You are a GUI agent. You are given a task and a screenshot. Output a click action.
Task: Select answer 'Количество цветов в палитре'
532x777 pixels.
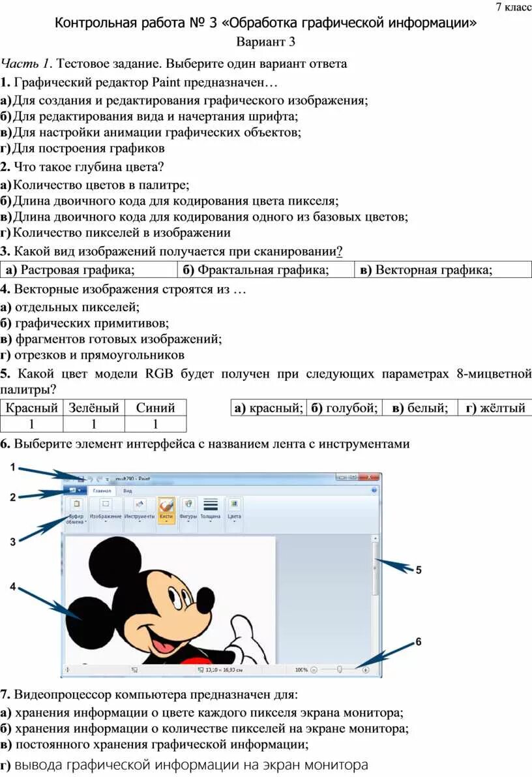click(x=95, y=185)
